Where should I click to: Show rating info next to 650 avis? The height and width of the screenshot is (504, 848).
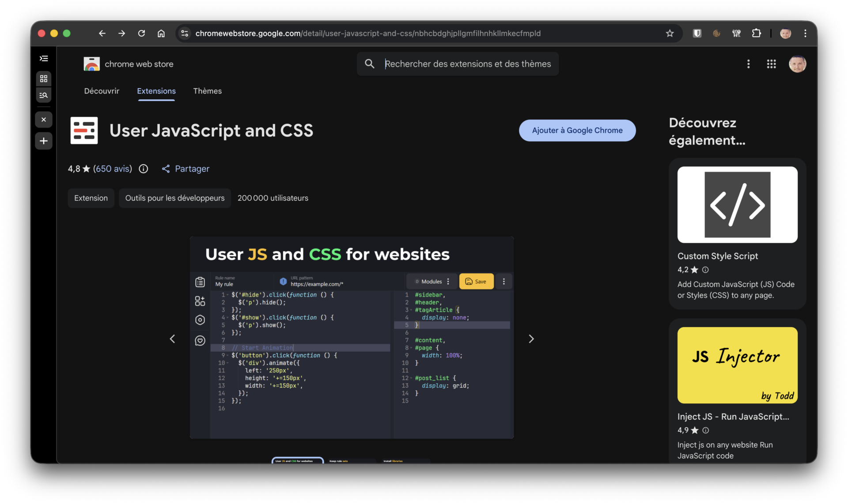(144, 169)
